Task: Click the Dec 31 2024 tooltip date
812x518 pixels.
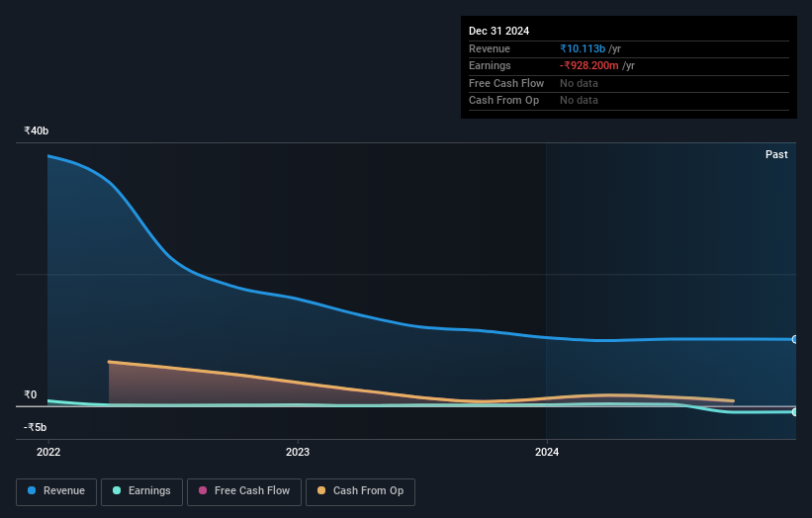Action: click(x=498, y=31)
